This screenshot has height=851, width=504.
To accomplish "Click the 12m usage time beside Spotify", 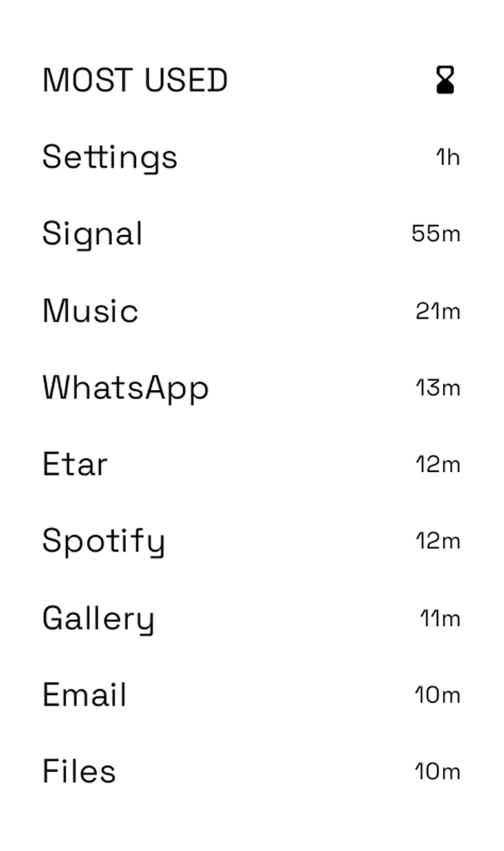I will pos(437,541).
